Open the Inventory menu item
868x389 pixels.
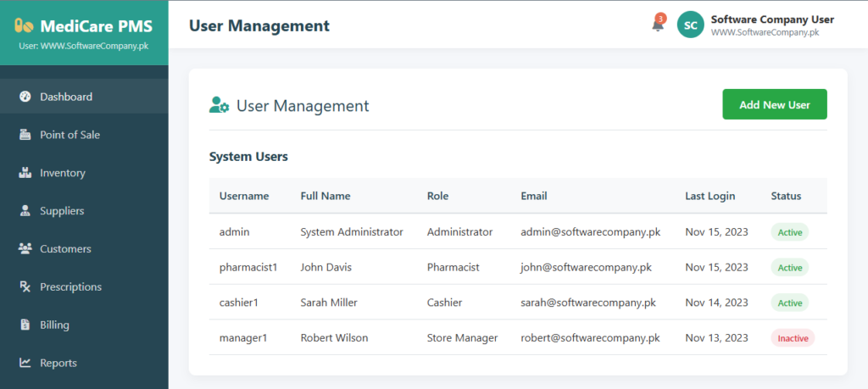tap(63, 173)
